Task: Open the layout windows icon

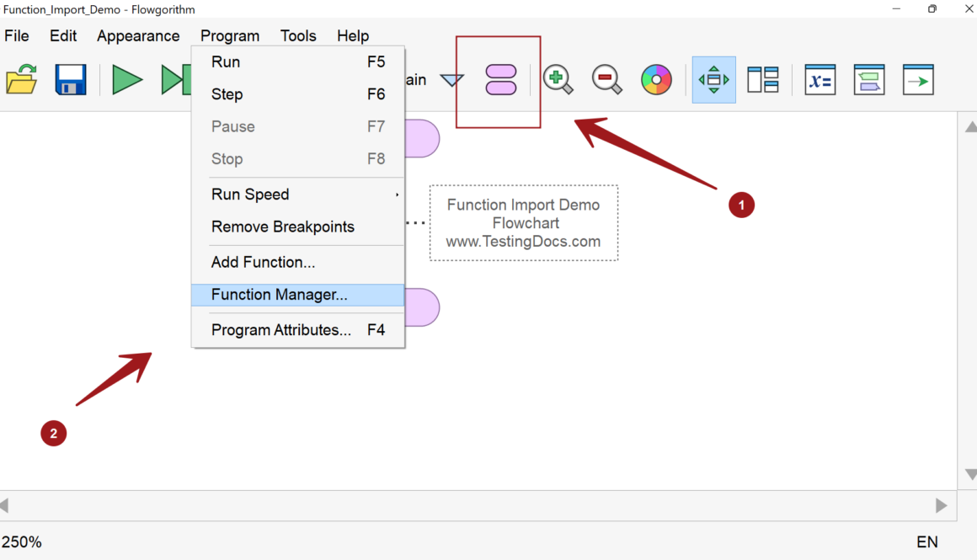Action: 763,80
